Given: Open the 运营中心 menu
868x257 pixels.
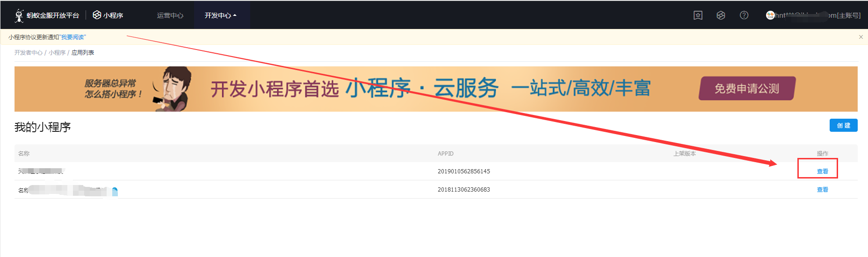Looking at the screenshot, I should [170, 15].
